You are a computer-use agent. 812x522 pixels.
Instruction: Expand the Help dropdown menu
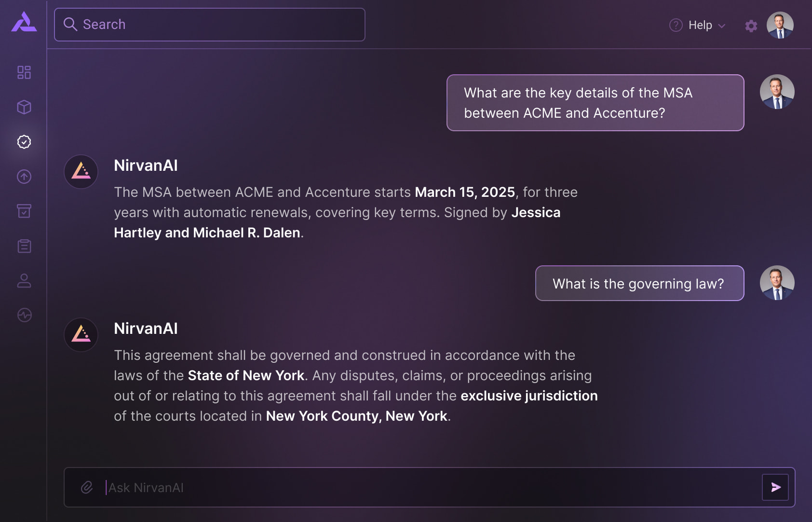700,25
